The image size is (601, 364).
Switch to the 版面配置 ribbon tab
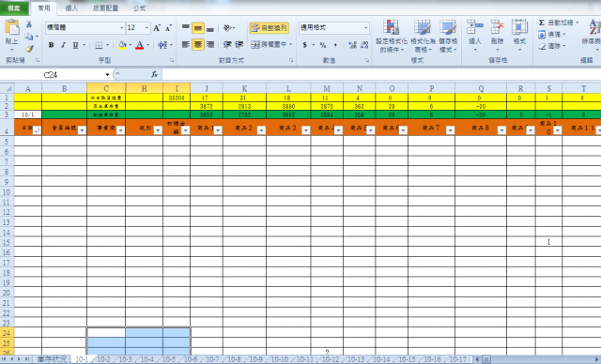tap(106, 8)
